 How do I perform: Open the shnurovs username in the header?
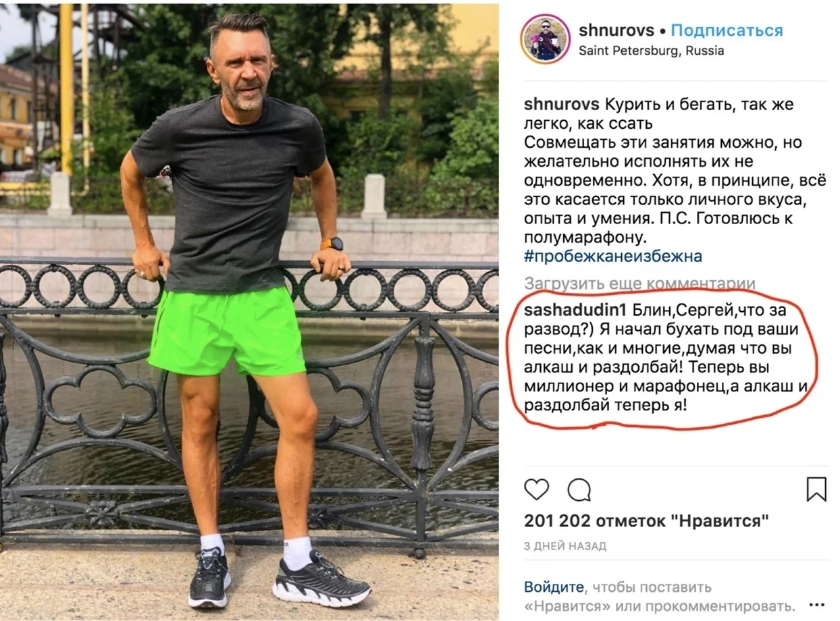click(616, 30)
